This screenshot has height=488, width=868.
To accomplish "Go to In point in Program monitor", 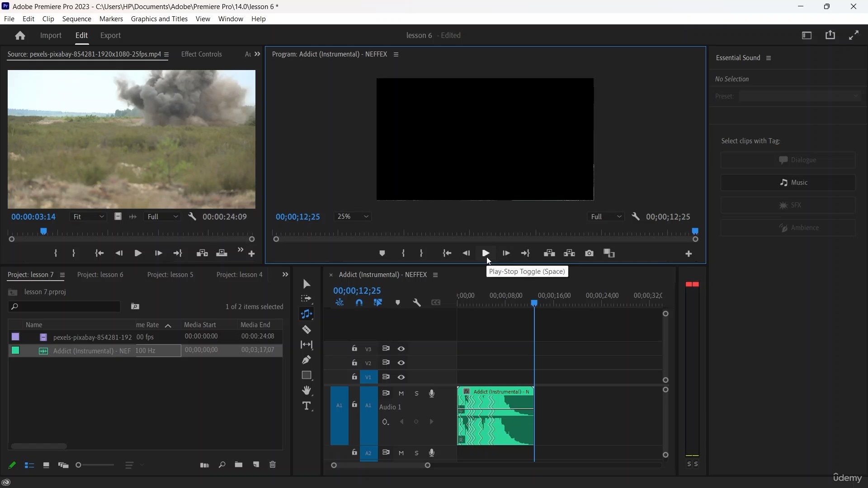I will [447, 253].
